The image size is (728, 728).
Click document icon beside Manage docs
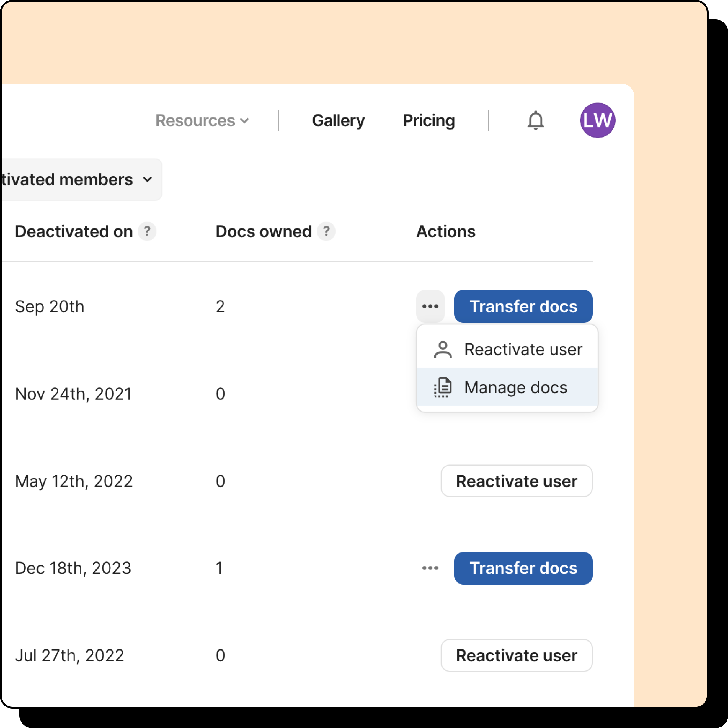coord(443,387)
